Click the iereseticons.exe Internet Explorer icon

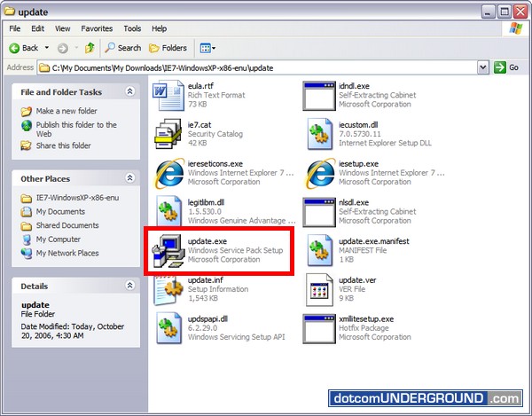click(169, 173)
